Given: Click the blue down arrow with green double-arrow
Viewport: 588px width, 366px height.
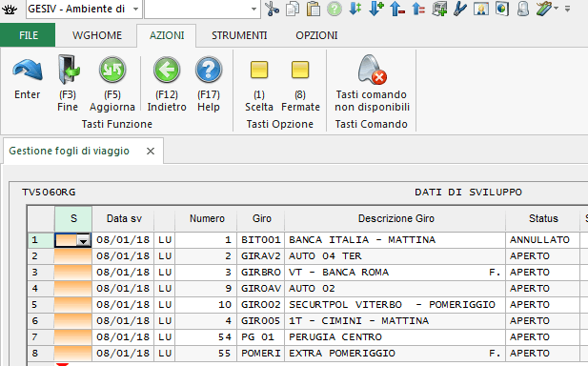Looking at the screenshot, I should [x=355, y=9].
